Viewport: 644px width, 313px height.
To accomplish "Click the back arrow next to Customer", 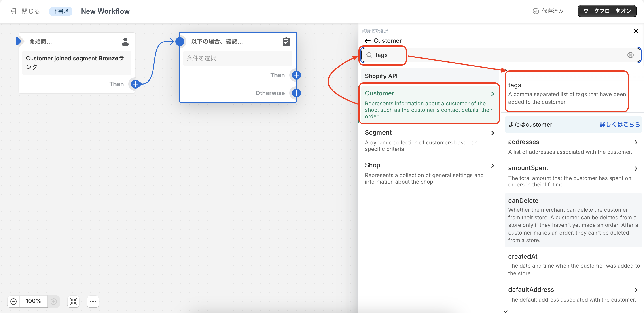I will click(367, 41).
